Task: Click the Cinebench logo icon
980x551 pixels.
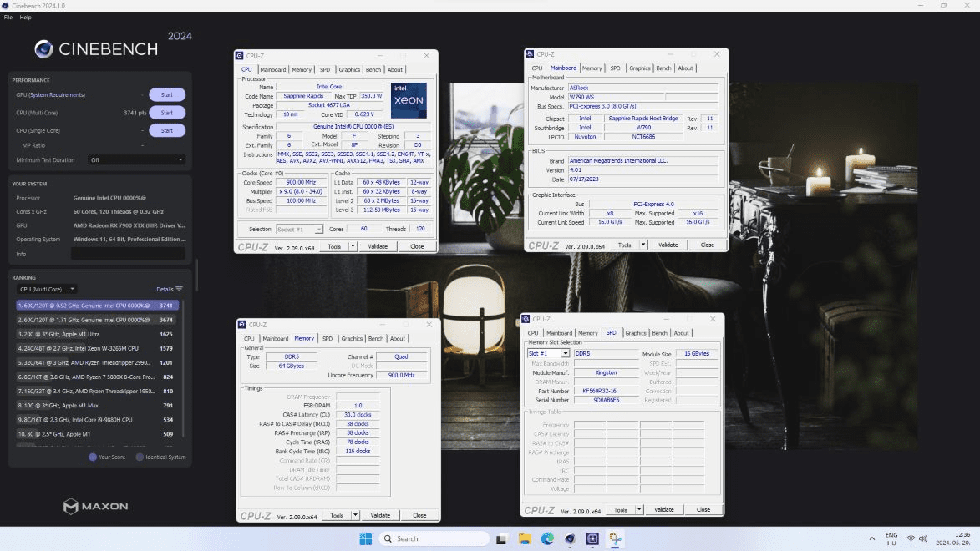Action: tap(43, 48)
